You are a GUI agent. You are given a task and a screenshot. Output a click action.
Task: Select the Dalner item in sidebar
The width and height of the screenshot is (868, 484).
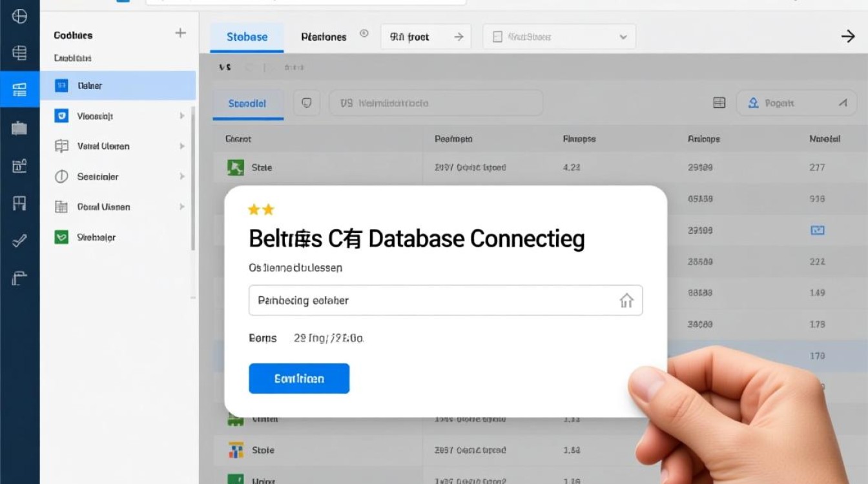(x=118, y=86)
